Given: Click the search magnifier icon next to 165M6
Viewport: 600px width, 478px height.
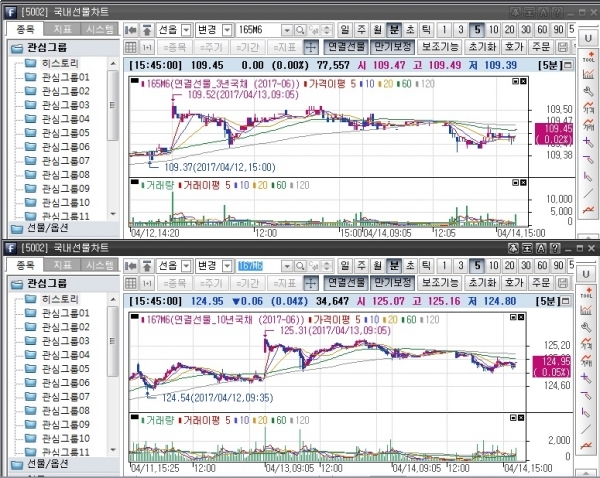Looking at the screenshot, I should pyautogui.click(x=300, y=30).
